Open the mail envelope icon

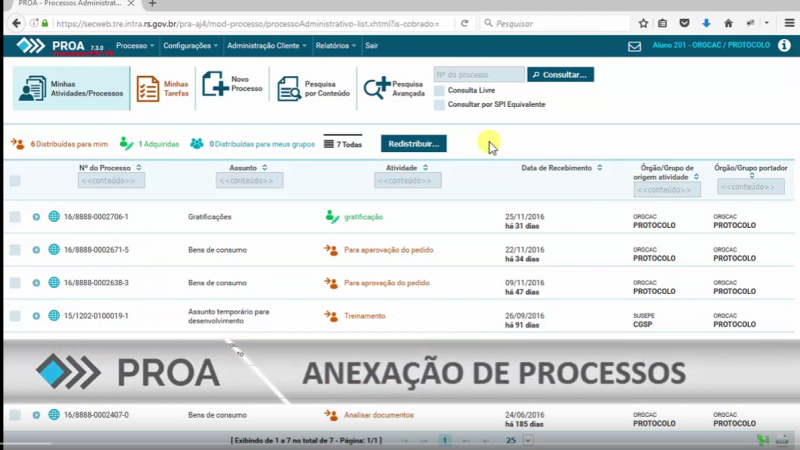tap(634, 47)
